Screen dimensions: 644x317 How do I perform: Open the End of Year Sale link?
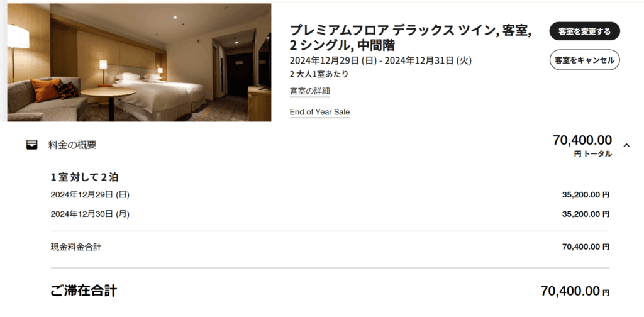(319, 112)
